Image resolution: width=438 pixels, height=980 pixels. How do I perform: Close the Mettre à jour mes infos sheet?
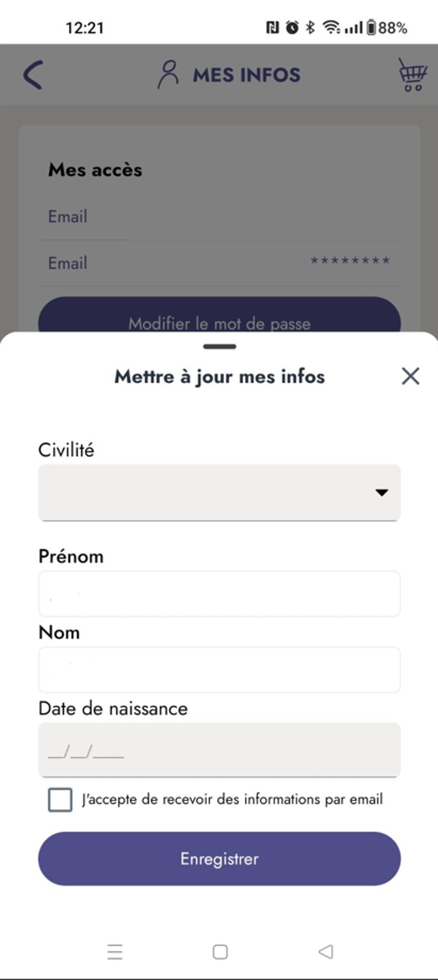click(410, 376)
